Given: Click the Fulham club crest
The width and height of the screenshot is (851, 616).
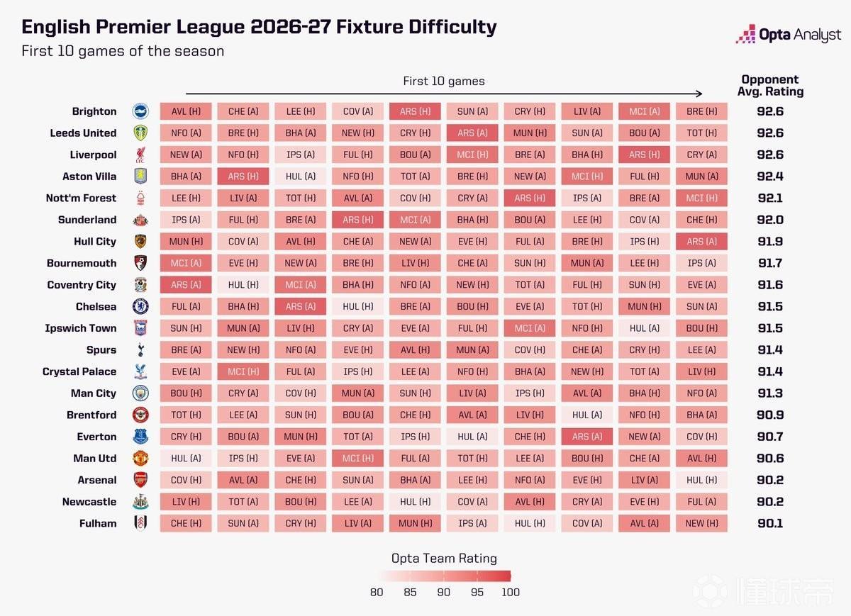Looking at the screenshot, I should pyautogui.click(x=140, y=523).
